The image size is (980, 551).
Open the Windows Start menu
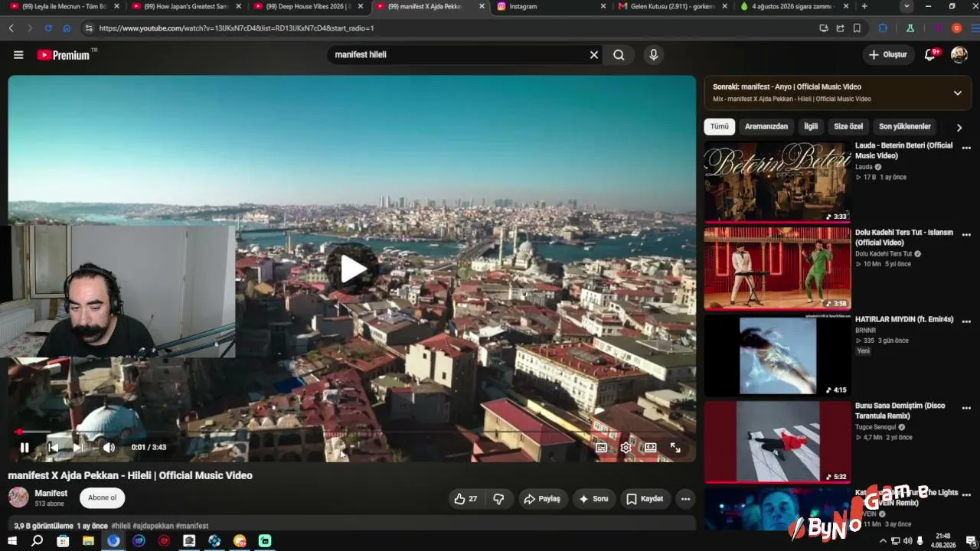pyautogui.click(x=12, y=541)
